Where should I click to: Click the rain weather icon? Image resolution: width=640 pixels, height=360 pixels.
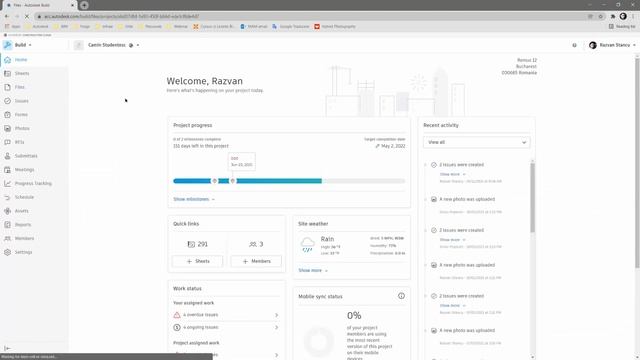click(x=307, y=244)
